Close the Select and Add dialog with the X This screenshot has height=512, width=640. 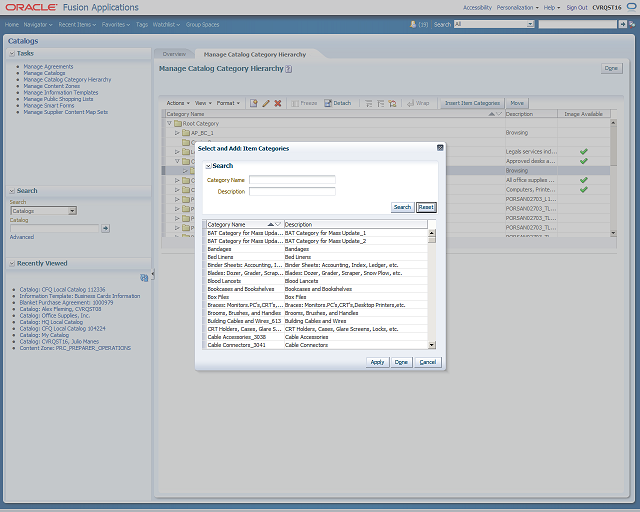pos(440,148)
